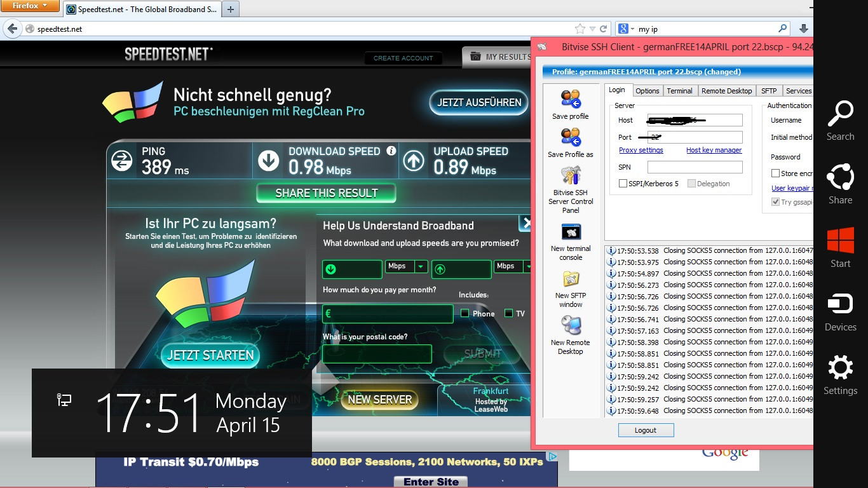Select log entry at 17:50:53.538
Screen dimensions: 868x488
[710, 250]
